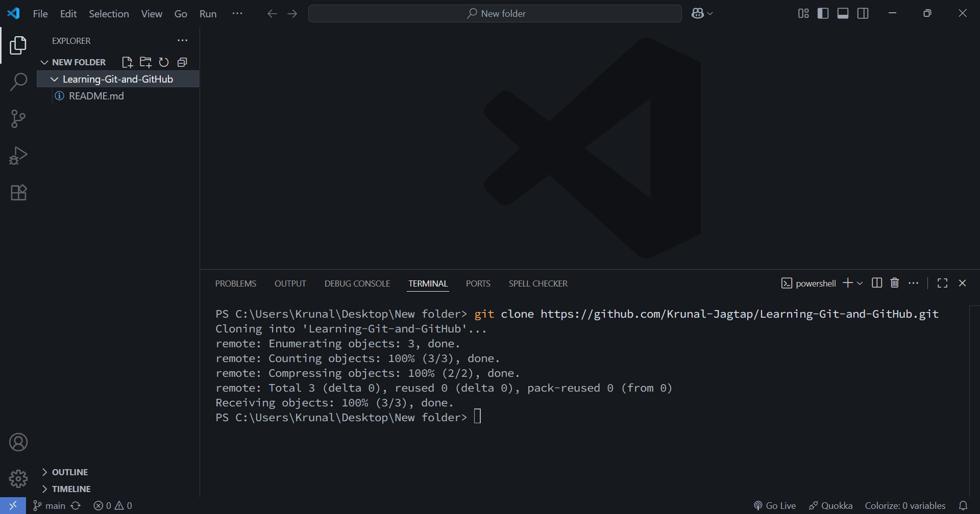Open the Extensions view

pos(18,192)
